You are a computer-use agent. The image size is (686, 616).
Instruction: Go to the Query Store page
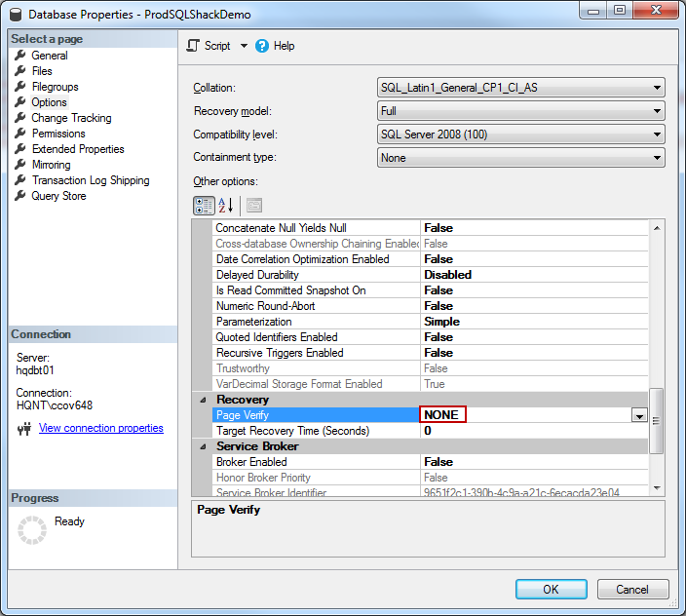(58, 196)
